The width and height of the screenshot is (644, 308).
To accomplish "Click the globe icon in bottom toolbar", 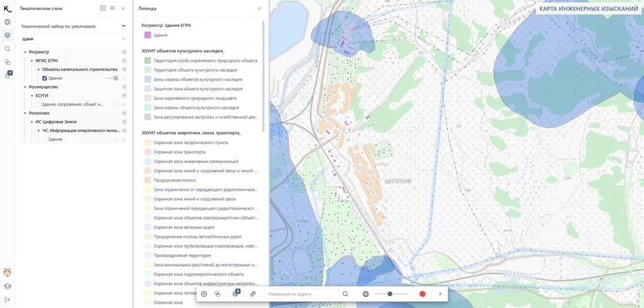I will (x=366, y=294).
